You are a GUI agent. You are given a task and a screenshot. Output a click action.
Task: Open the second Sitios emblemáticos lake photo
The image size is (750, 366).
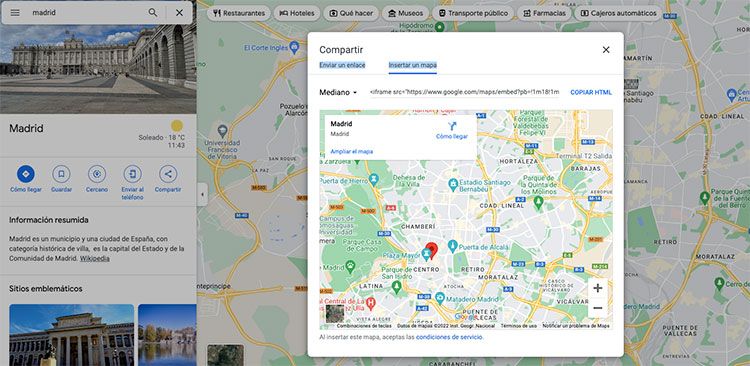point(167,335)
